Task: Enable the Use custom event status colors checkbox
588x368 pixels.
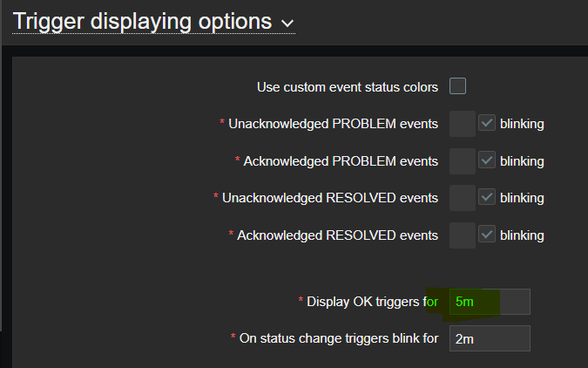Action: point(457,86)
